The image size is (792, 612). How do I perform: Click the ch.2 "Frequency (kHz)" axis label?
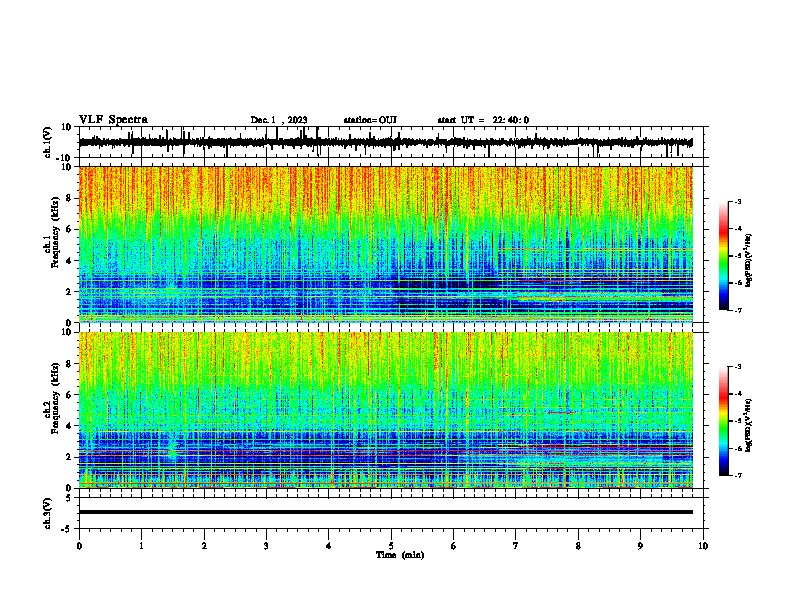[x=54, y=398]
